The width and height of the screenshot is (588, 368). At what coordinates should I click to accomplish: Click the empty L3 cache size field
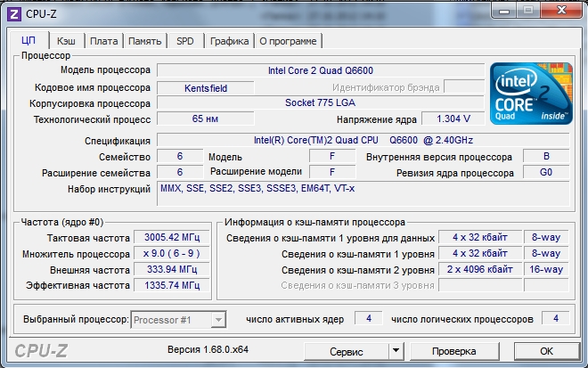coord(480,285)
